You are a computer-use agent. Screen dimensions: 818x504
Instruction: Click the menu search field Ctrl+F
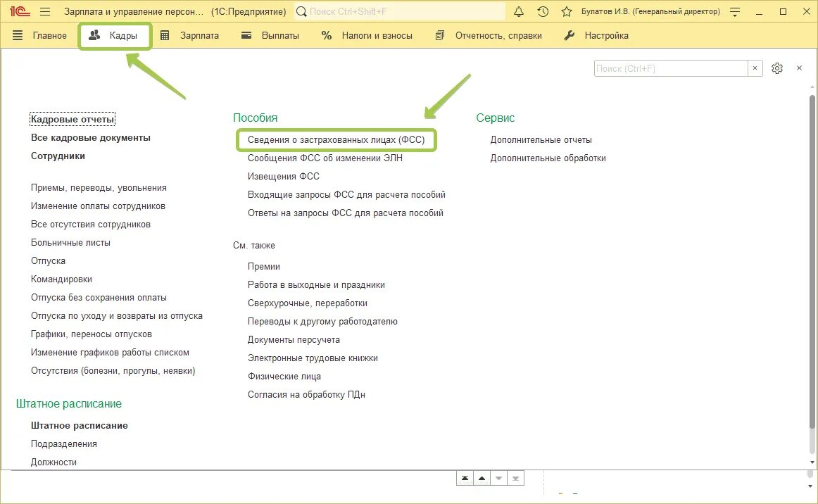coord(671,68)
